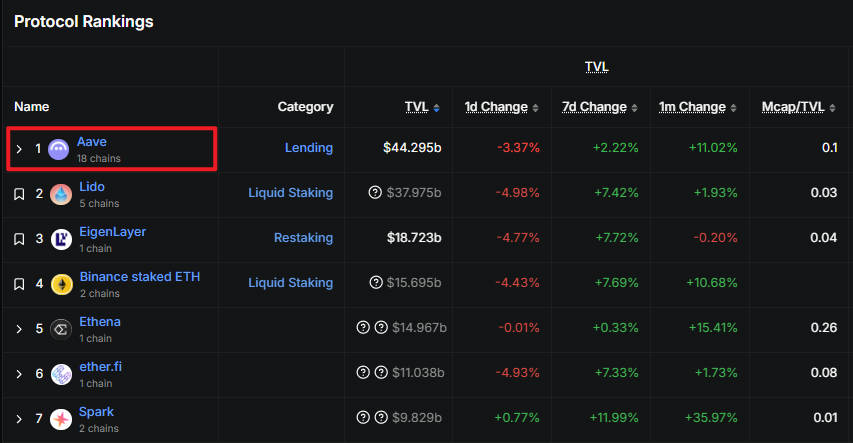Expand the Ethena row chevron

(x=18, y=329)
